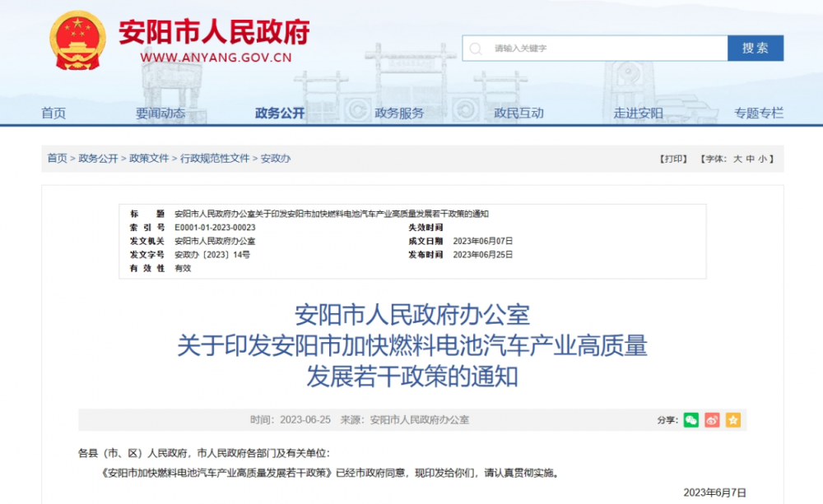This screenshot has width=823, height=504.
Task: Open the 政民互动 navigation tab
Action: coord(518,113)
